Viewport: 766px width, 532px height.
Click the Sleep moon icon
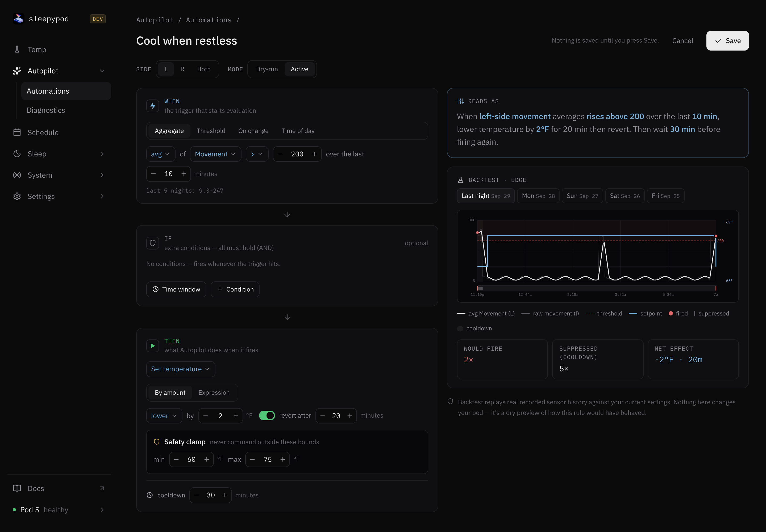[x=17, y=154]
